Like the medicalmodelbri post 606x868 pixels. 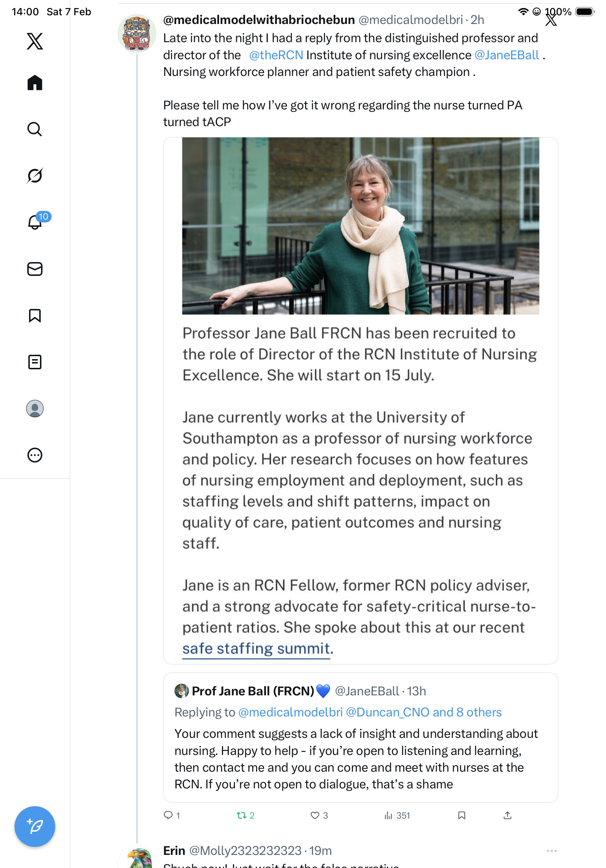pos(315,815)
